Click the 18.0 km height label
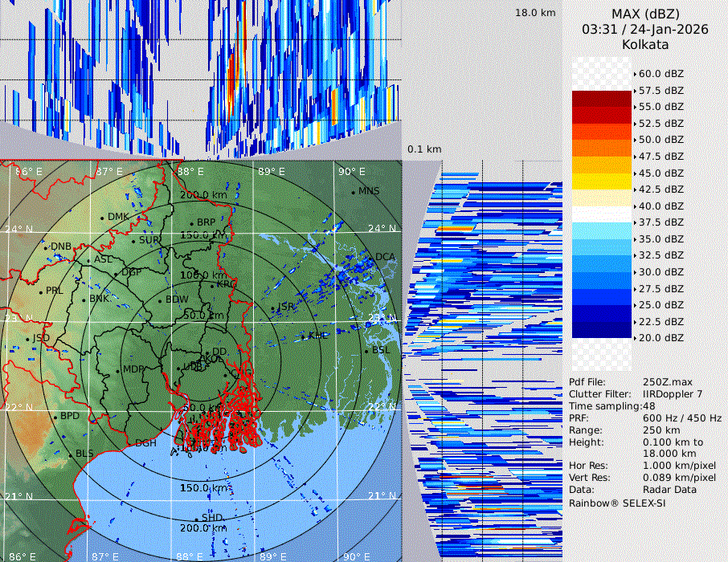The image size is (728, 562). [x=535, y=13]
